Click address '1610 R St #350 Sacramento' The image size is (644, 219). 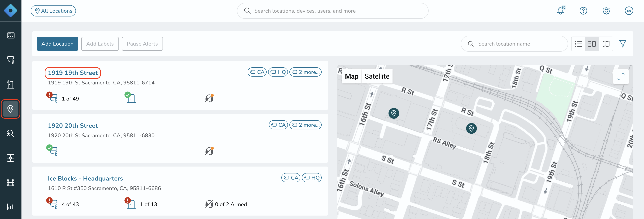tap(104, 188)
